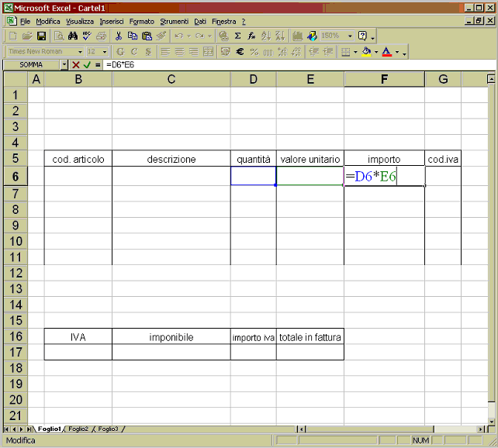498x448 pixels.
Task: Open the Undo history dropdown arrow
Action: [188, 36]
